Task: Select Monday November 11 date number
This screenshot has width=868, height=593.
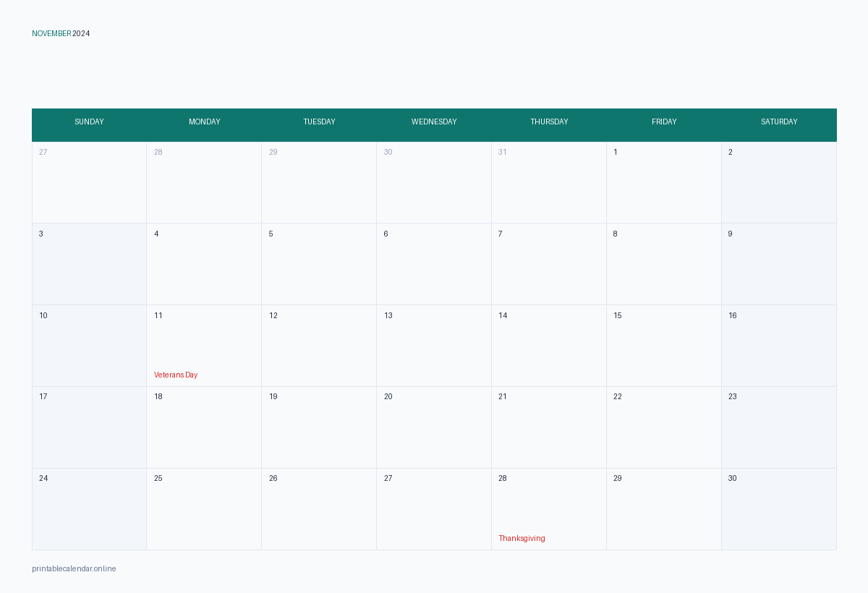Action: [x=158, y=316]
